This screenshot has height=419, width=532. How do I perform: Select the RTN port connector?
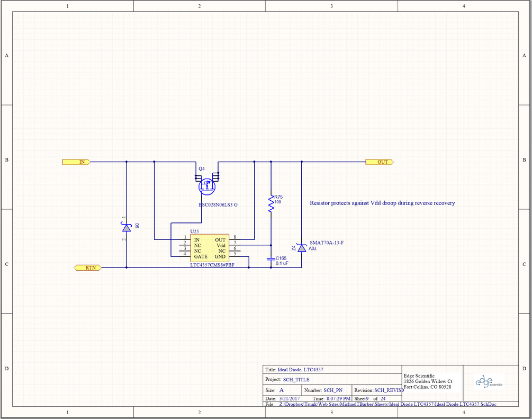87,268
